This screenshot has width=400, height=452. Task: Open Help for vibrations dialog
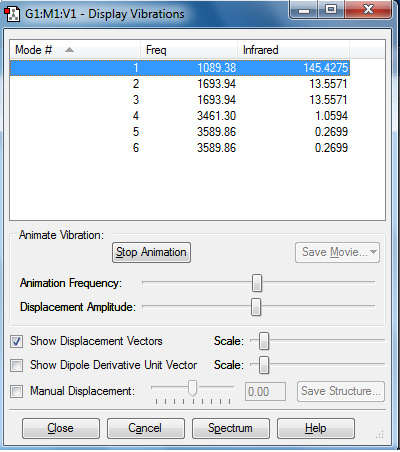coord(316,428)
